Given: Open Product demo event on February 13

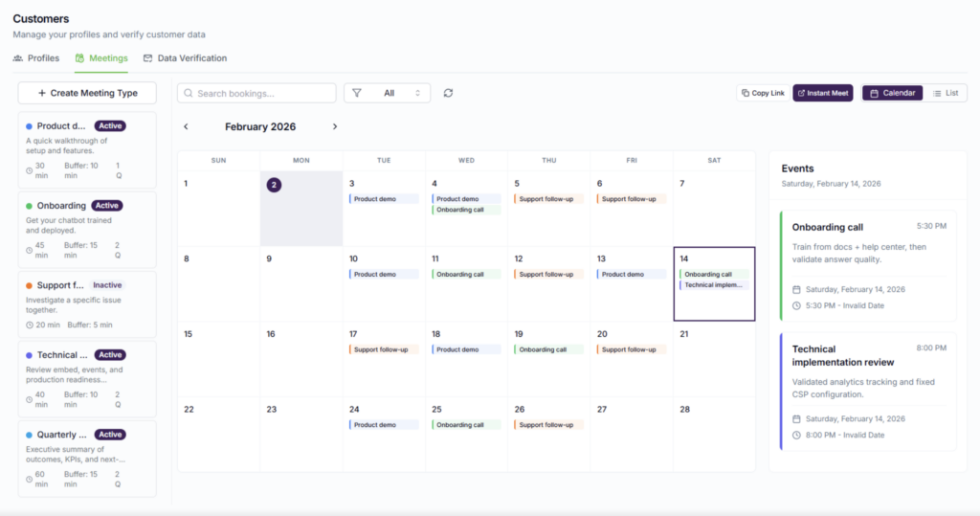Looking at the screenshot, I should pyautogui.click(x=632, y=275).
